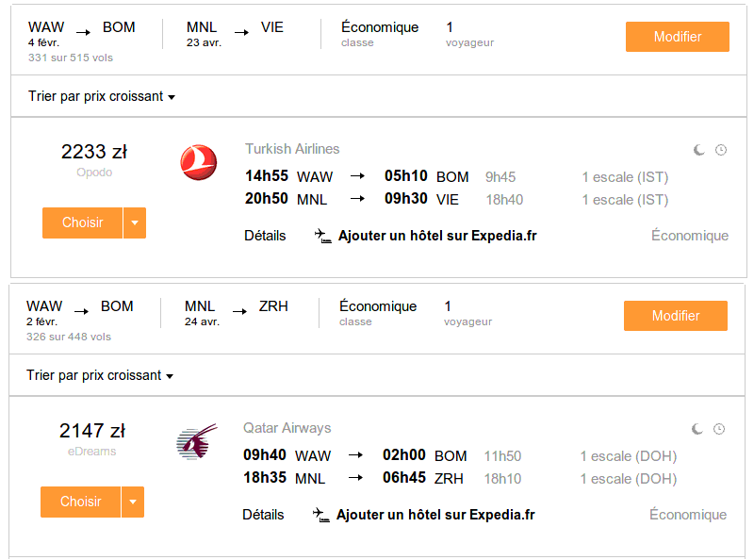This screenshot has height=560, width=754.
Task: Click hotel plane icon in Qatar Airways result
Action: (x=321, y=515)
